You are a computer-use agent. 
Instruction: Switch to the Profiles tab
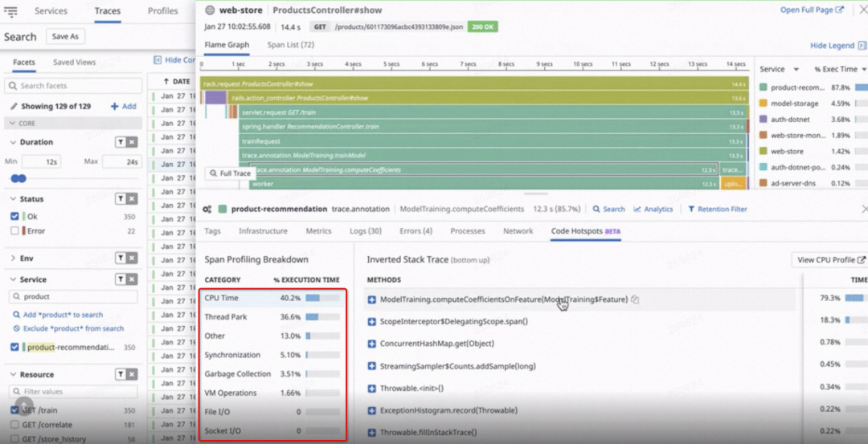[x=162, y=10]
